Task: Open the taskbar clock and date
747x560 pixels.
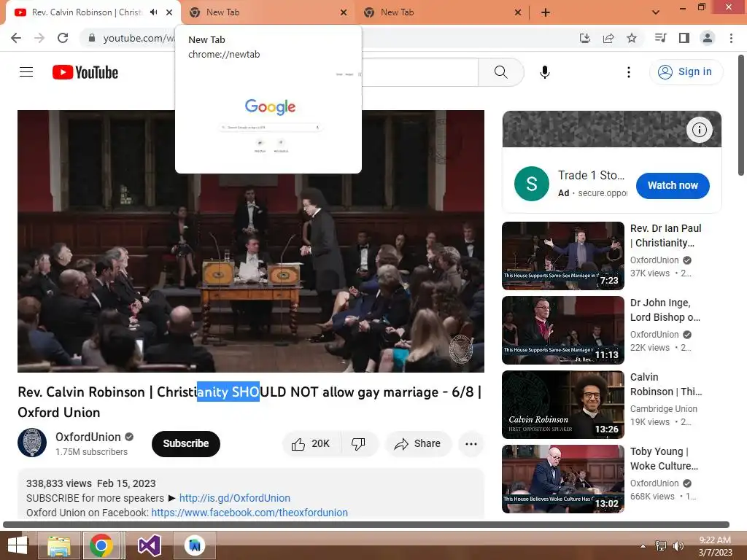Action: pyautogui.click(x=715, y=546)
